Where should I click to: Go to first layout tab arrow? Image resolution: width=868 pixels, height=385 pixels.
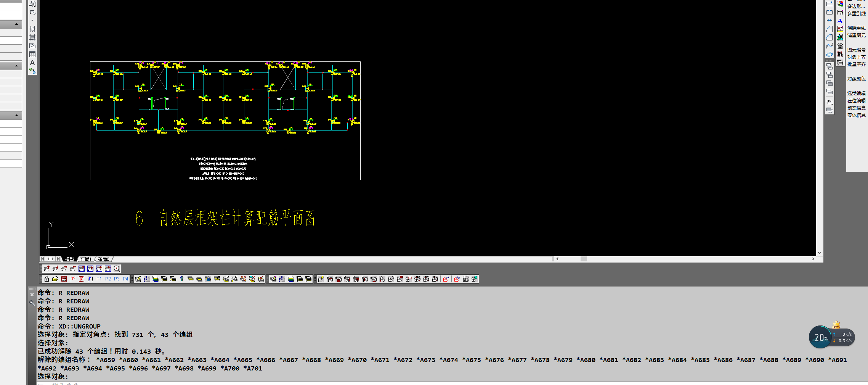[42, 259]
